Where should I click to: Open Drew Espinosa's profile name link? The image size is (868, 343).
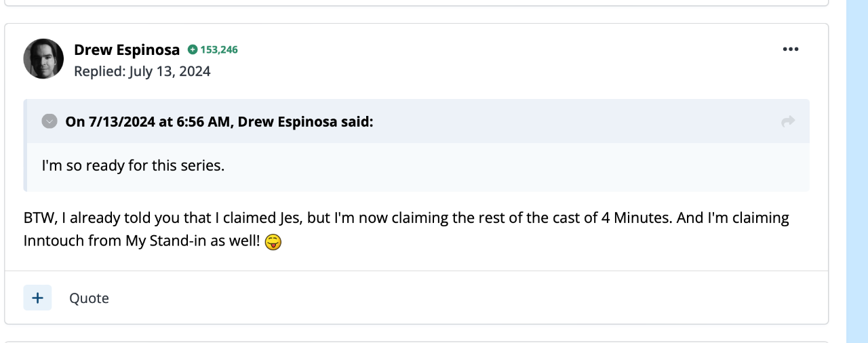127,49
